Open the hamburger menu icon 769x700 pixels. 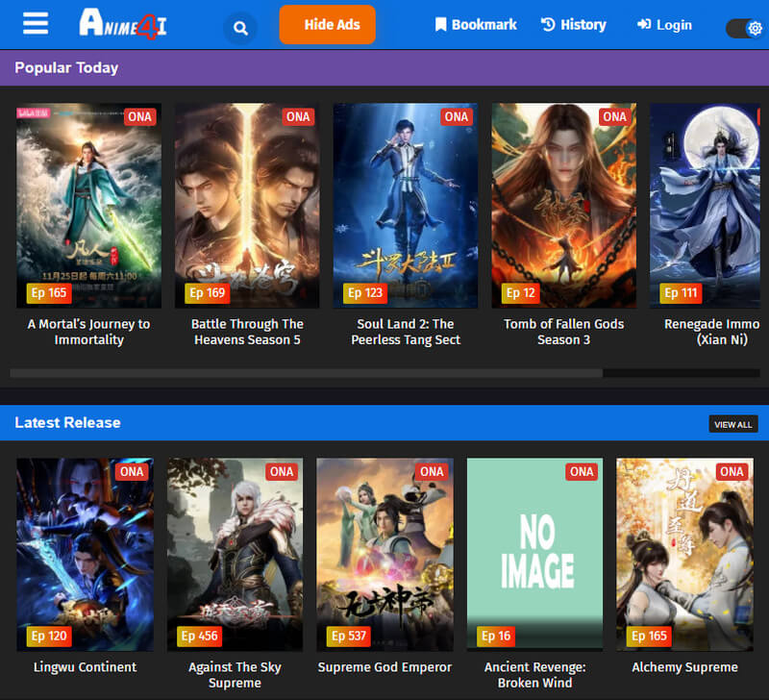click(36, 23)
